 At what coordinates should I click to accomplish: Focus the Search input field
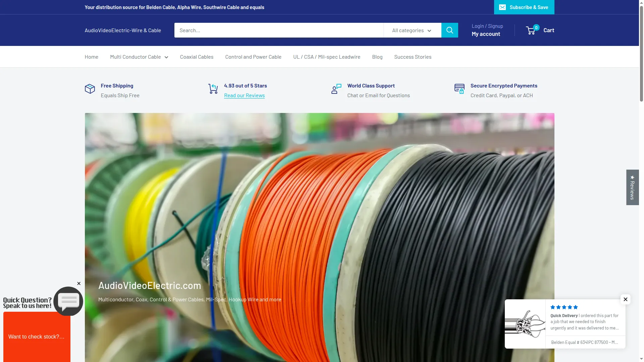click(x=279, y=30)
